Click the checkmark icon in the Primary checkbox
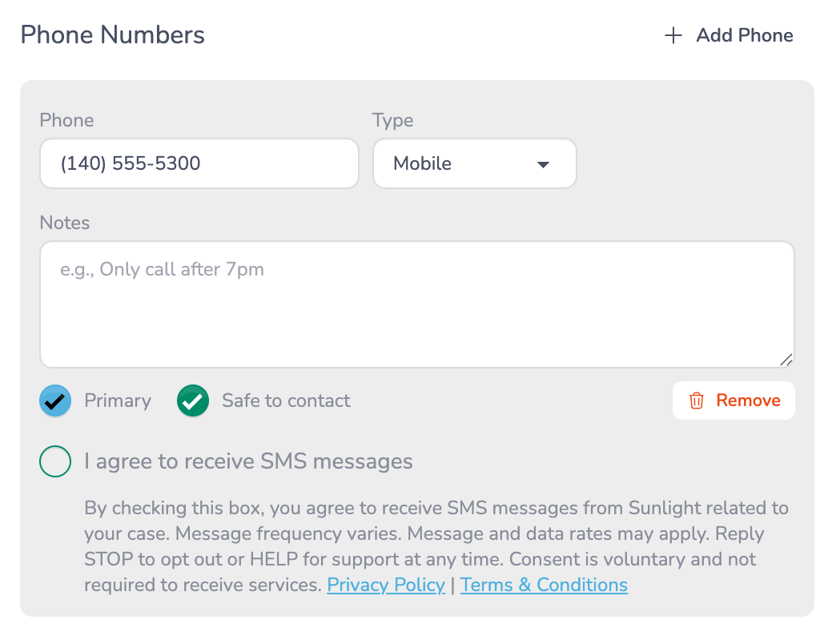840x640 pixels. pyautogui.click(x=54, y=401)
